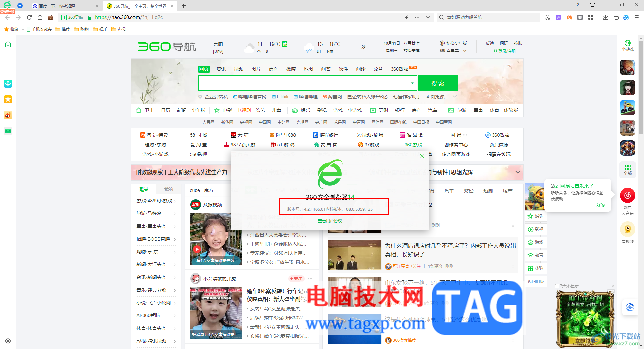Open the 上海4岁女童 video thumbnail
644x349 pixels.
click(216, 239)
